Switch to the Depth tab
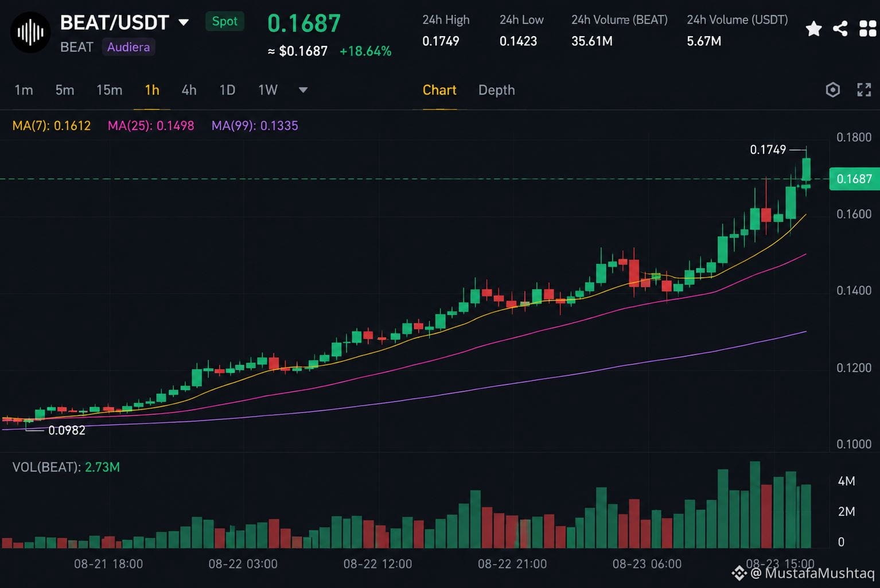Image resolution: width=880 pixels, height=588 pixels. [497, 90]
